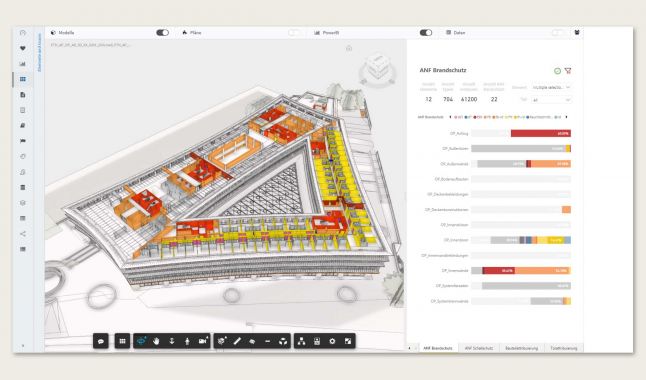The width and height of the screenshot is (646, 380).
Task: Open the comment speech bubble tool
Action: coord(101,341)
